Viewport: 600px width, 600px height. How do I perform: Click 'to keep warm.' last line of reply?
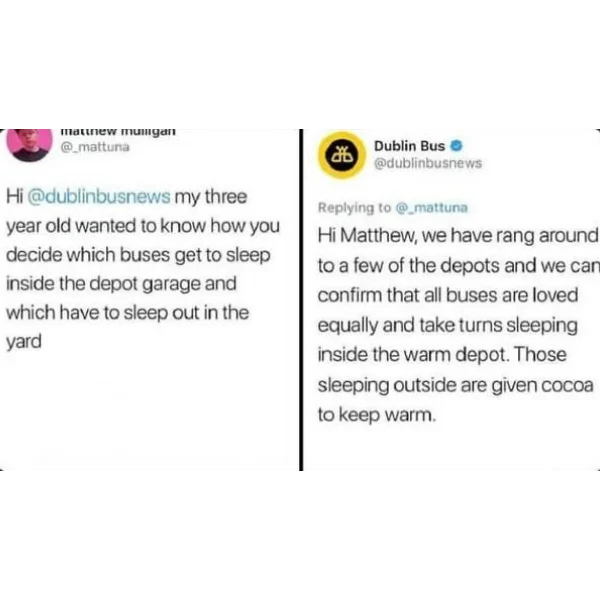(377, 414)
